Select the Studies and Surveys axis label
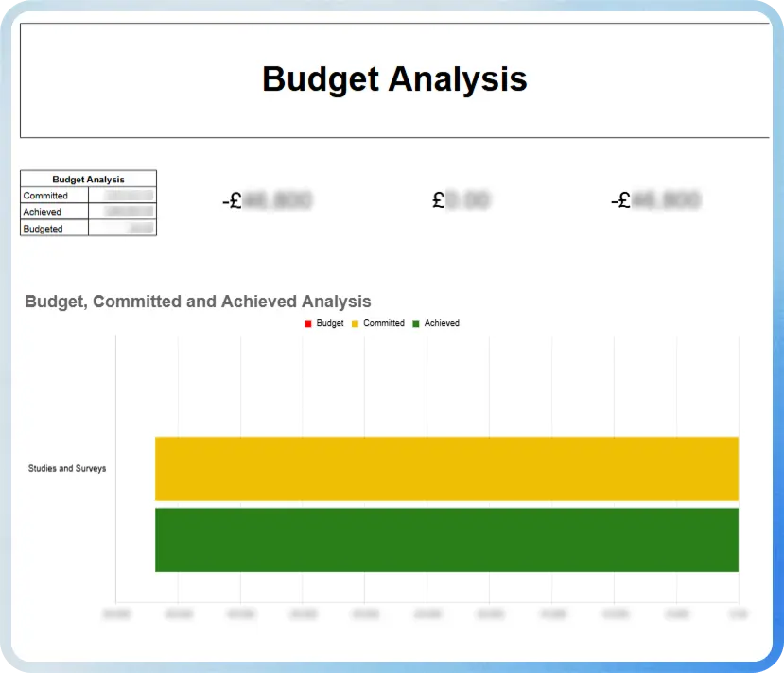Viewport: 784px width, 673px height. pyautogui.click(x=67, y=468)
